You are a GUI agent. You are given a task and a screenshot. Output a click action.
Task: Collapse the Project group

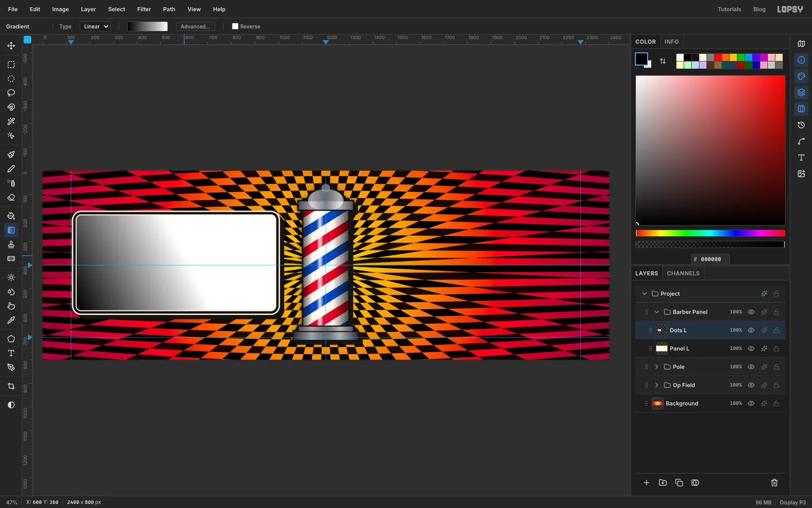point(645,294)
